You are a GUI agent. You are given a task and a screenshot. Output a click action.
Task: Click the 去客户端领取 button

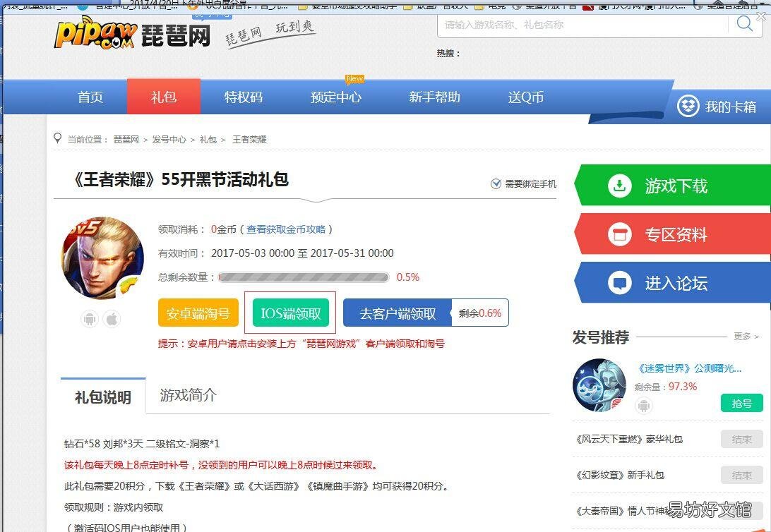[398, 313]
